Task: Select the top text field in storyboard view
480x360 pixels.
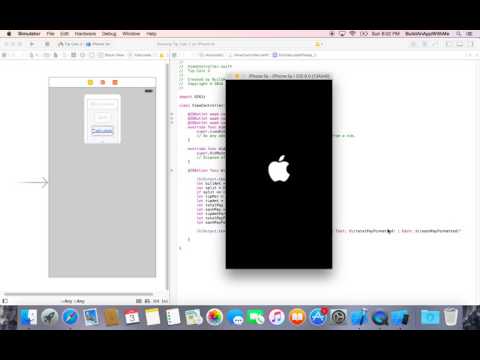Action: pos(102,104)
